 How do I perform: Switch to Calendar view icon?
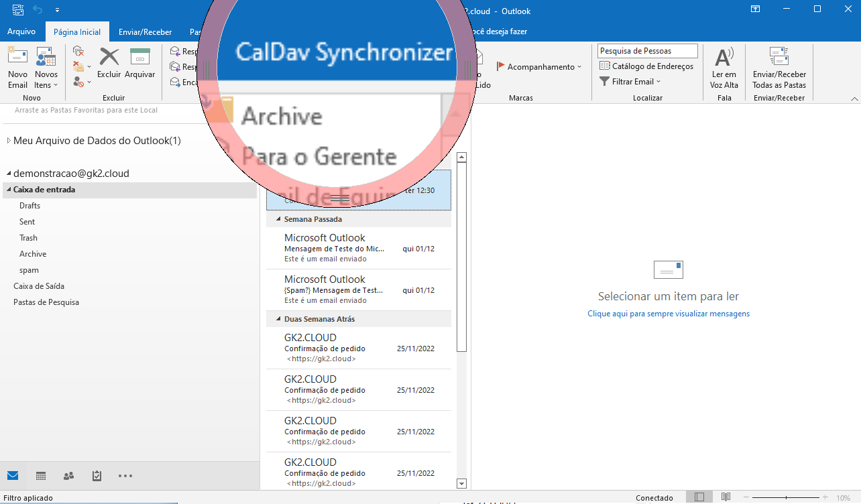pos(41,476)
